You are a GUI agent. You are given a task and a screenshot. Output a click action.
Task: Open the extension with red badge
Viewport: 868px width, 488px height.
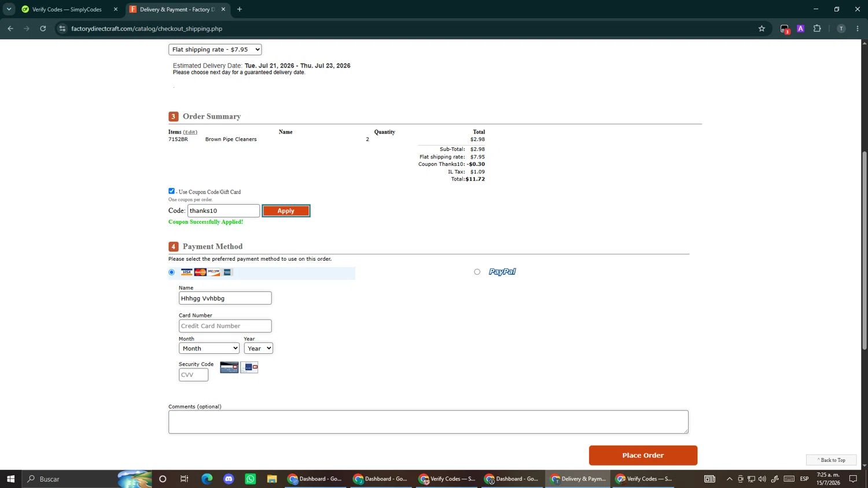[785, 29]
